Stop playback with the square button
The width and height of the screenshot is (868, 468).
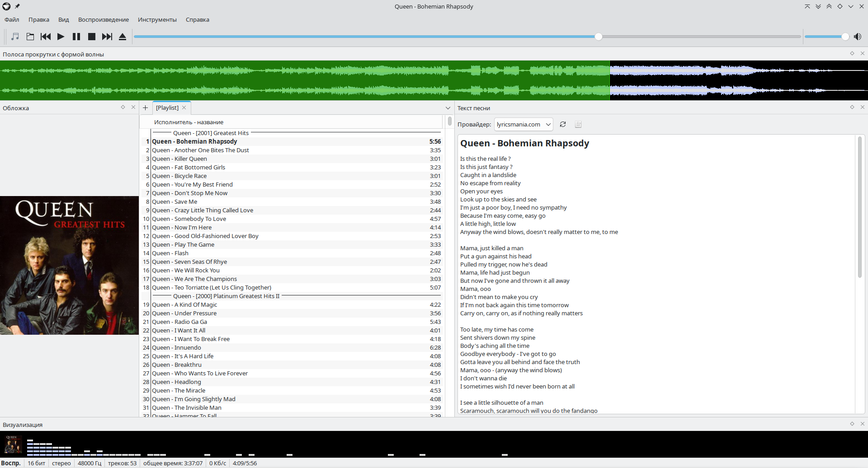[92, 37]
